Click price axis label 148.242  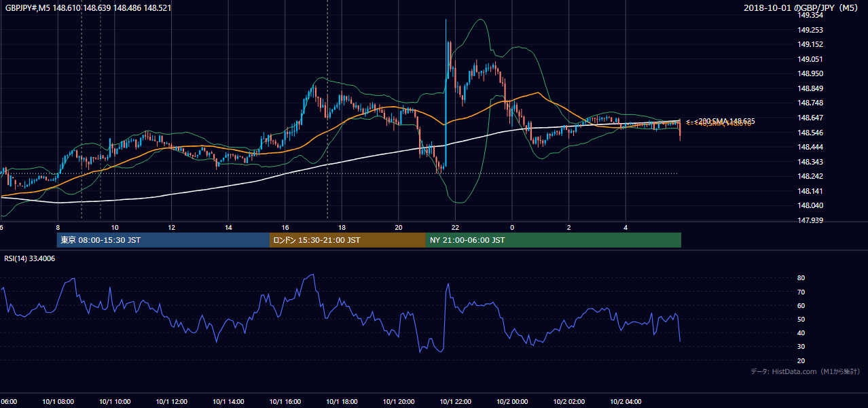coord(810,176)
